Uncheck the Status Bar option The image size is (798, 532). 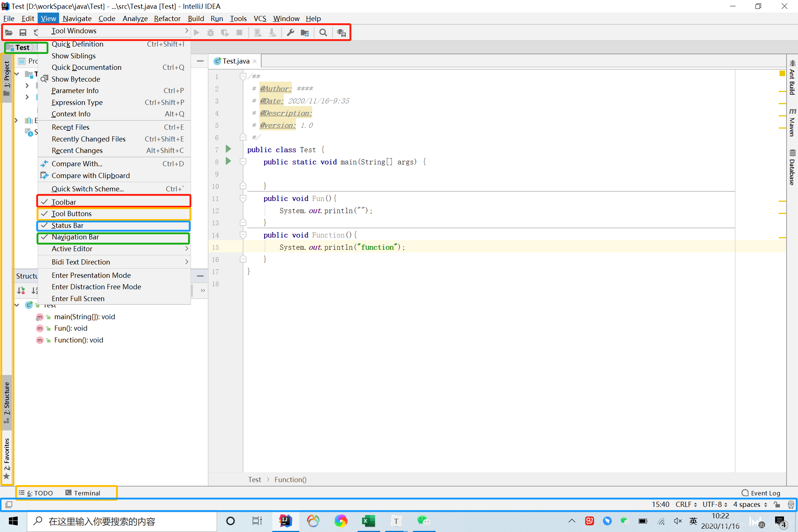(x=114, y=225)
